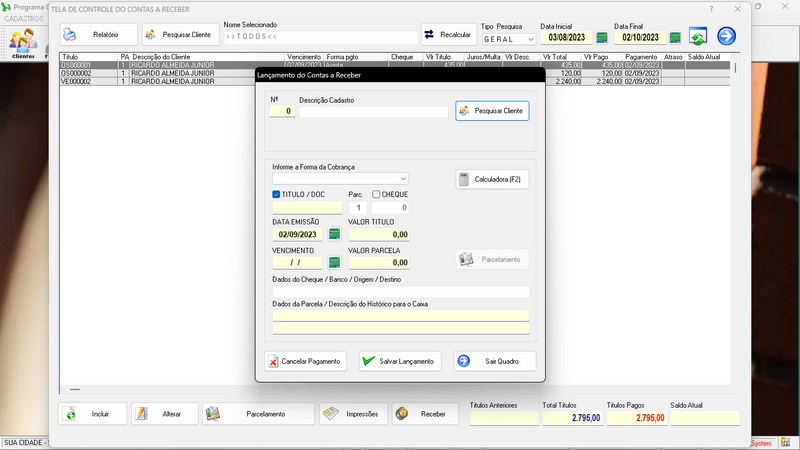The height and width of the screenshot is (450, 800).
Task: Click the blue arrow circle icon at top right
Action: (x=726, y=36)
